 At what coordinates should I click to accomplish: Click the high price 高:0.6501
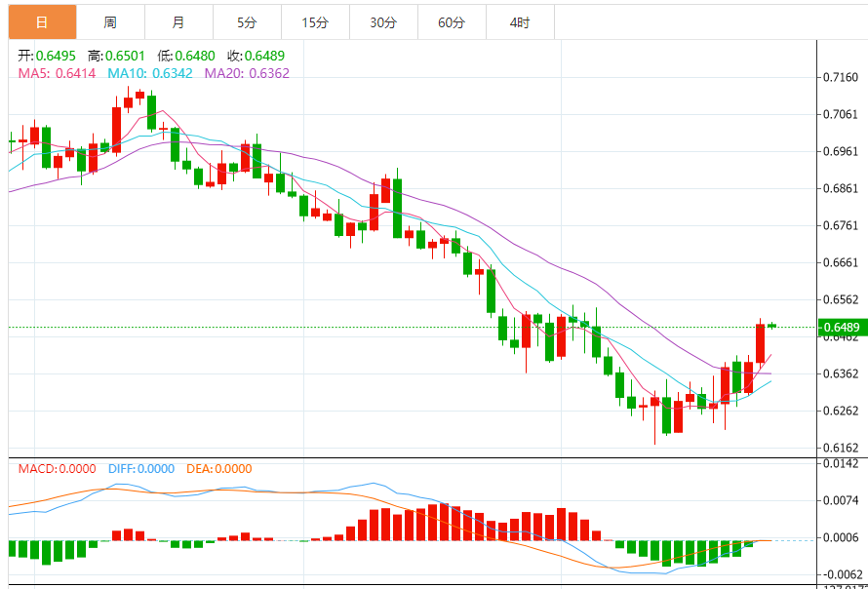(x=116, y=56)
